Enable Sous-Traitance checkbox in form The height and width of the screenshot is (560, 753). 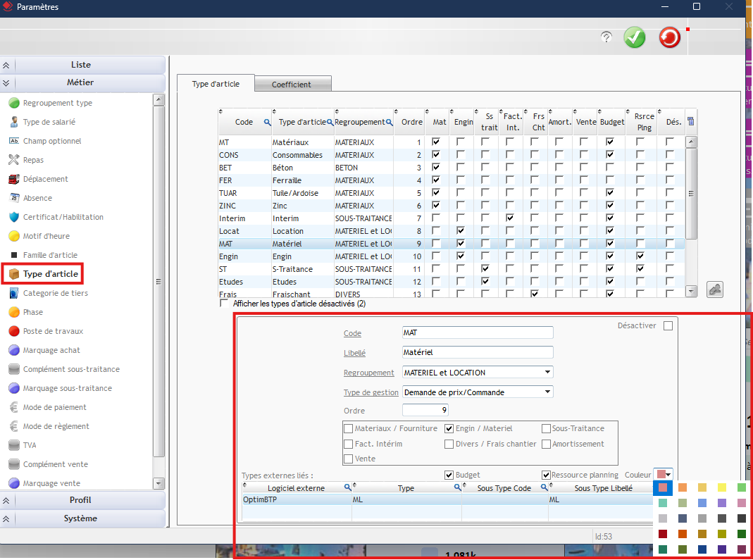click(x=547, y=428)
